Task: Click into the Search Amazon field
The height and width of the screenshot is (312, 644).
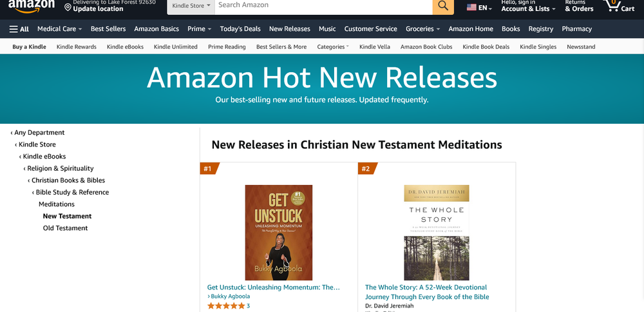Action: pos(322,6)
